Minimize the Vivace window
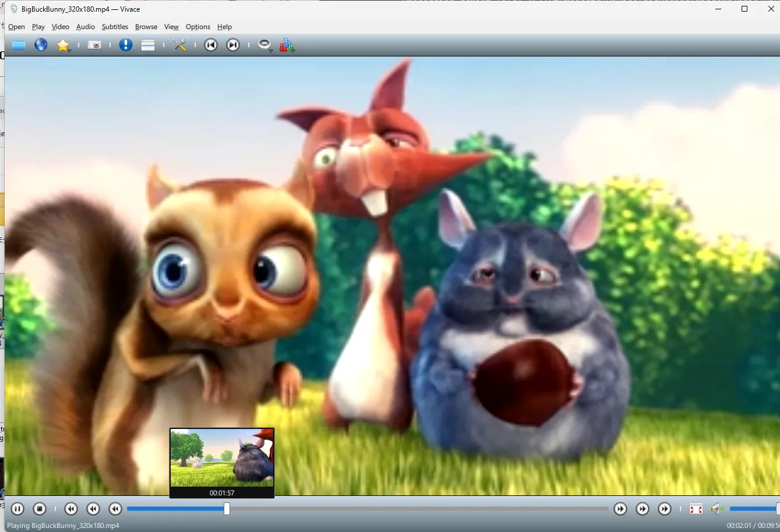This screenshot has height=532, width=780. coord(718,9)
